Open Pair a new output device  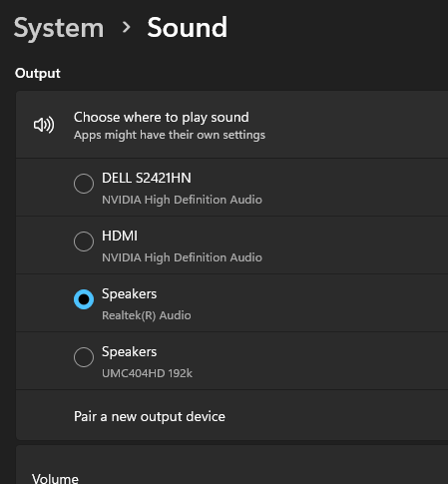tap(231, 416)
